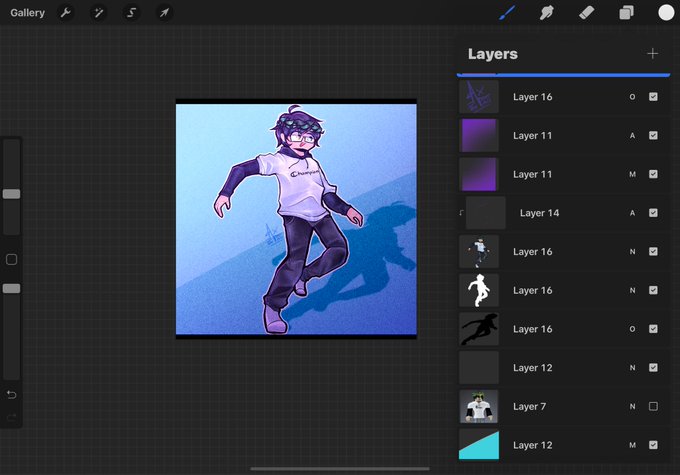Select the Smudge finger tool
The image size is (680, 475).
coord(546,13)
